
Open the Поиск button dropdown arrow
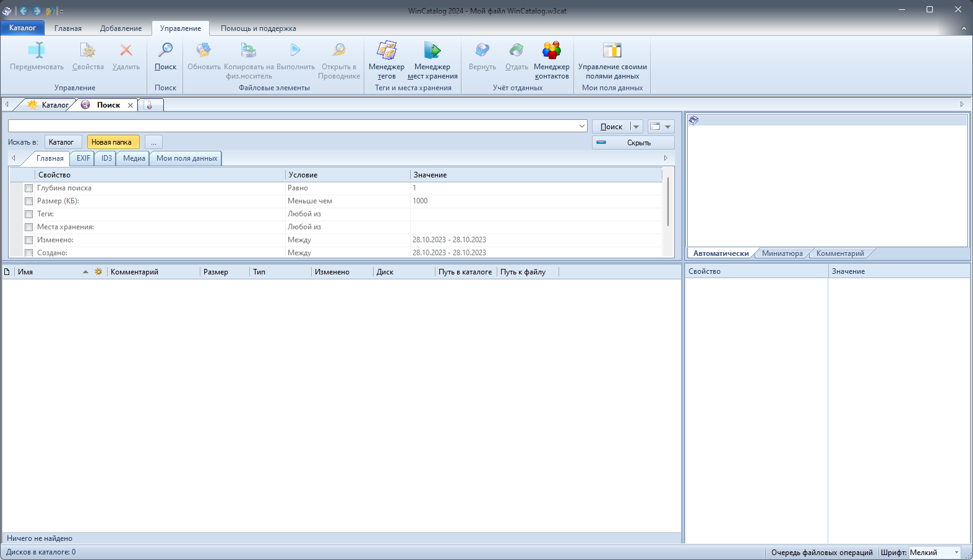point(637,127)
